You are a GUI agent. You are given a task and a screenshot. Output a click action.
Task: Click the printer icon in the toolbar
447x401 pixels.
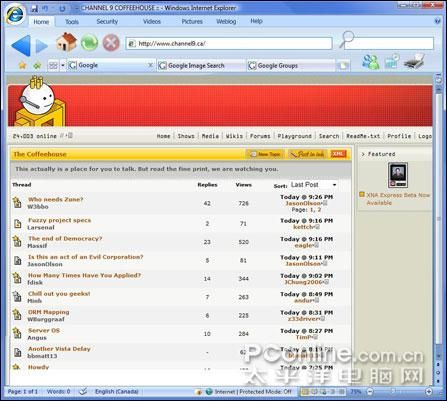[x=414, y=61]
